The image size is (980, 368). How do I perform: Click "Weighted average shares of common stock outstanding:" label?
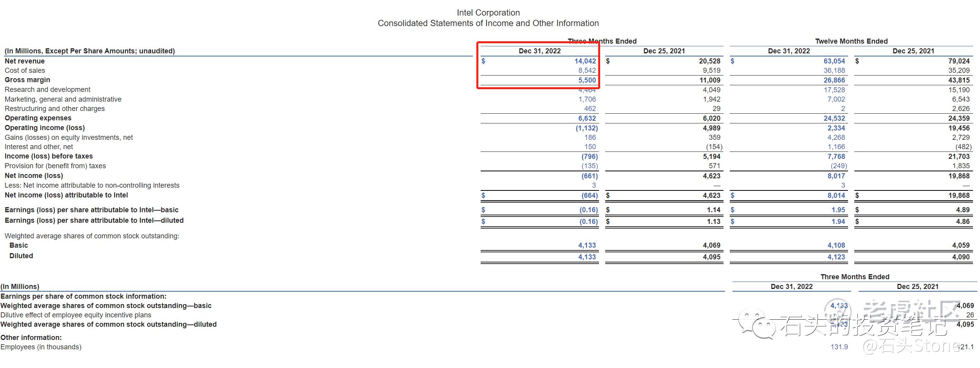click(x=92, y=236)
